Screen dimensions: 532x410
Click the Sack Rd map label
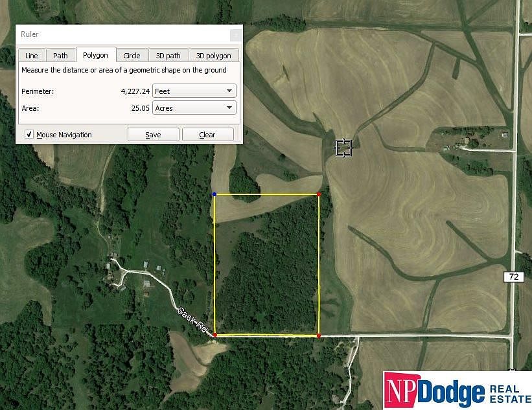click(x=192, y=319)
